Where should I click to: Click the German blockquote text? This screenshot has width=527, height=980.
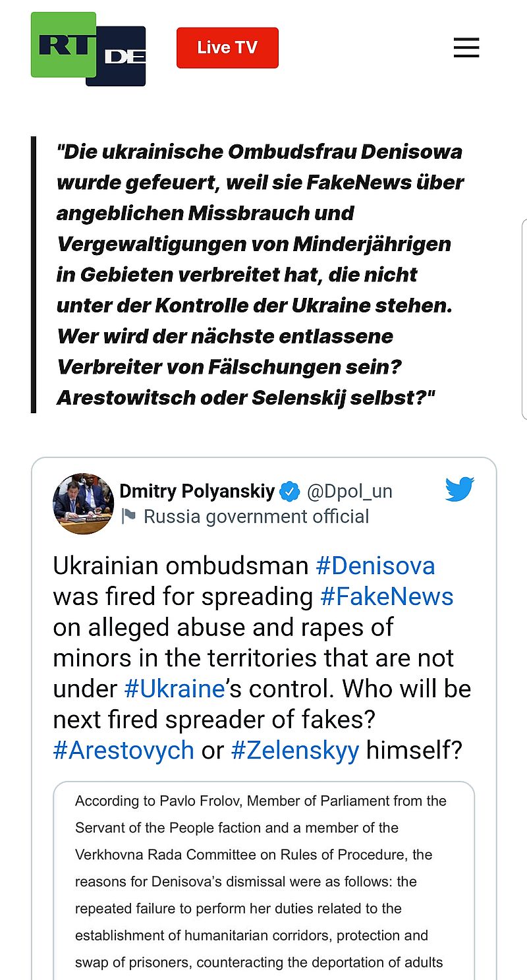[x=260, y=274]
